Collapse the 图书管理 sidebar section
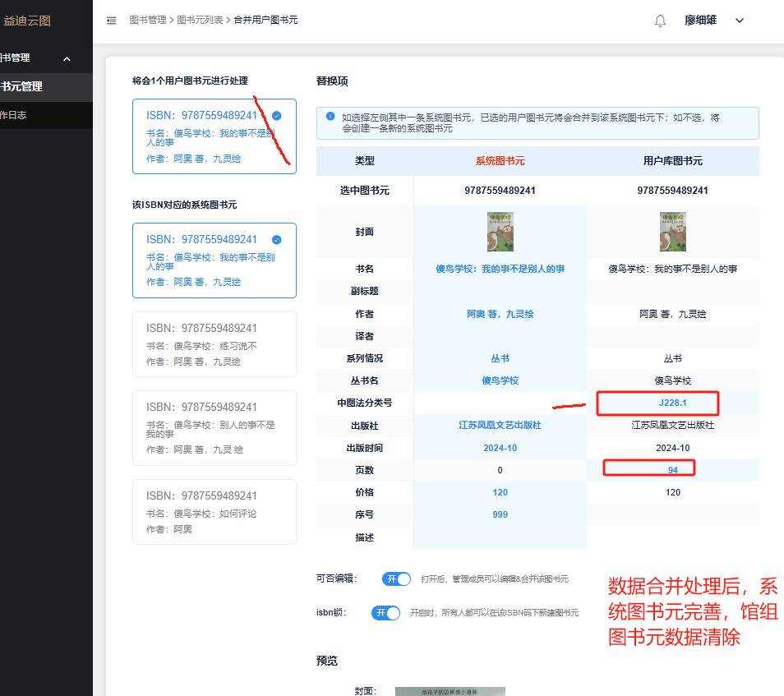 67,58
